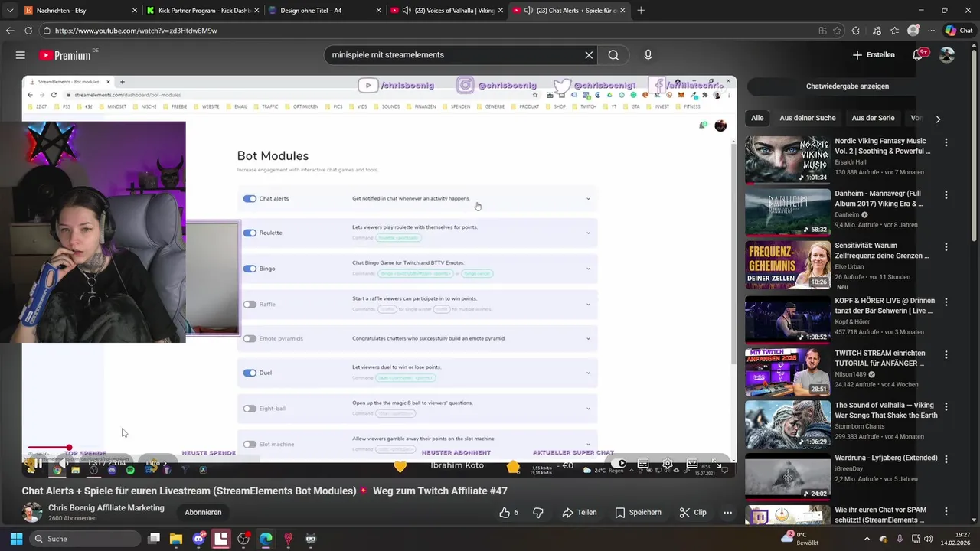Expand the Emote pyramids module row
The image size is (980, 551).
[x=588, y=338]
